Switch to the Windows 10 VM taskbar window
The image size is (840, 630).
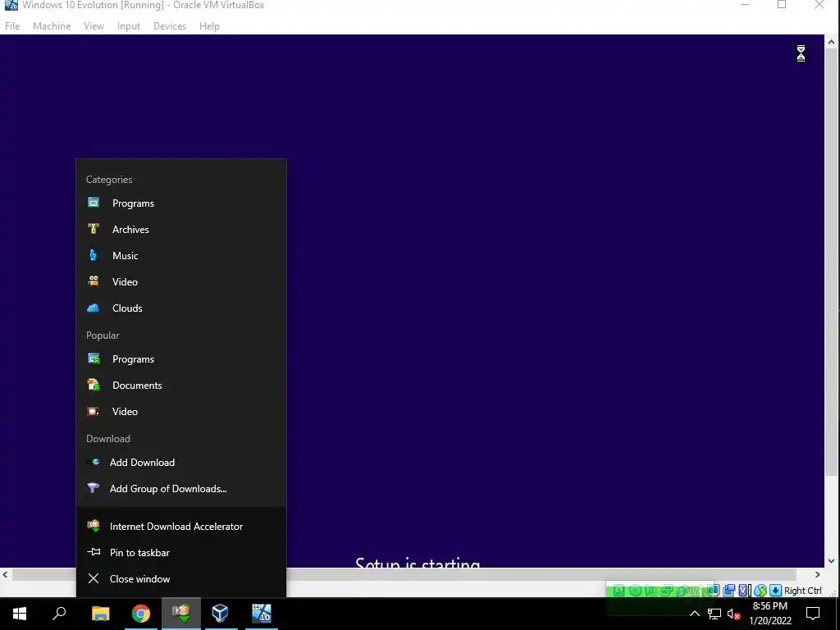[262, 614]
